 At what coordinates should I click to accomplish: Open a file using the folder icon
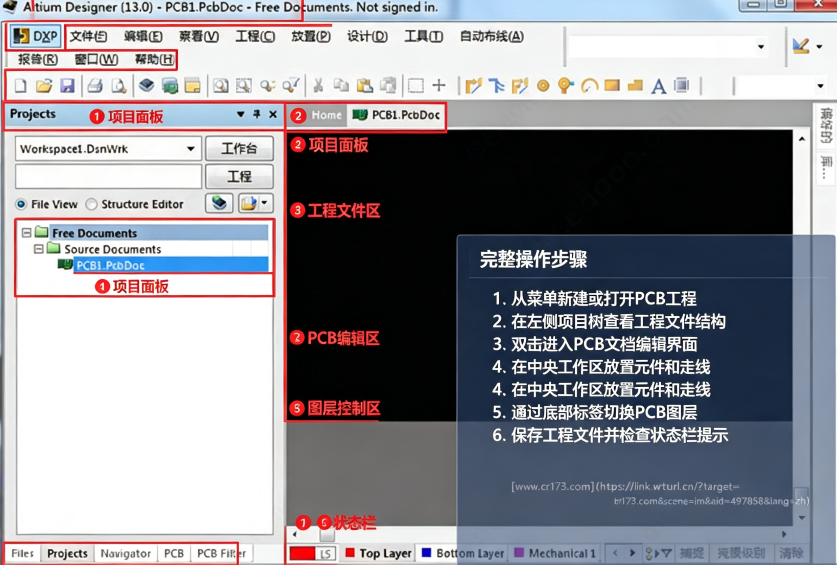point(44,85)
